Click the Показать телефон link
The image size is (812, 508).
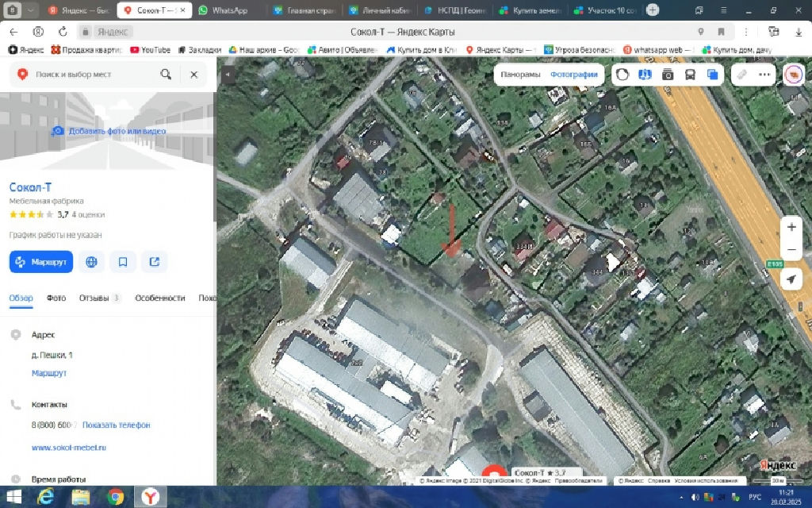click(116, 425)
